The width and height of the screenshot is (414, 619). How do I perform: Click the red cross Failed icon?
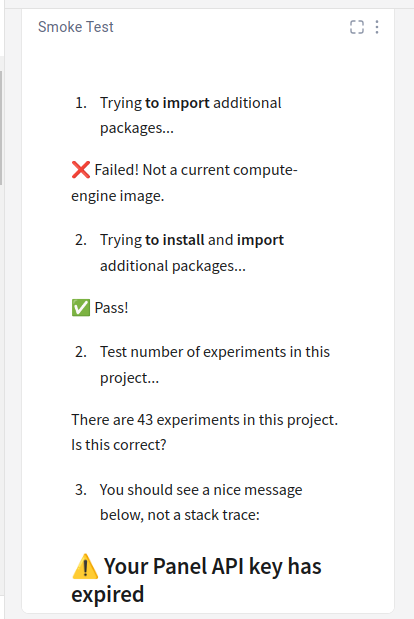(81, 170)
